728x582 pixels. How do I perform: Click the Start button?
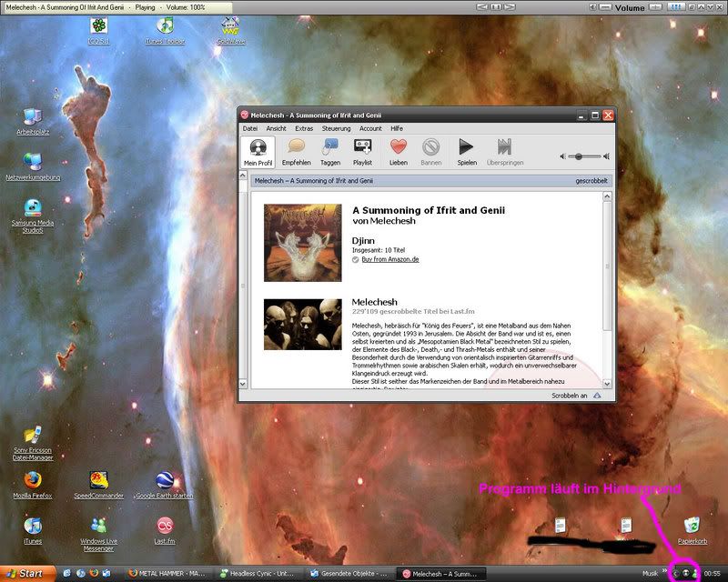pyautogui.click(x=28, y=574)
